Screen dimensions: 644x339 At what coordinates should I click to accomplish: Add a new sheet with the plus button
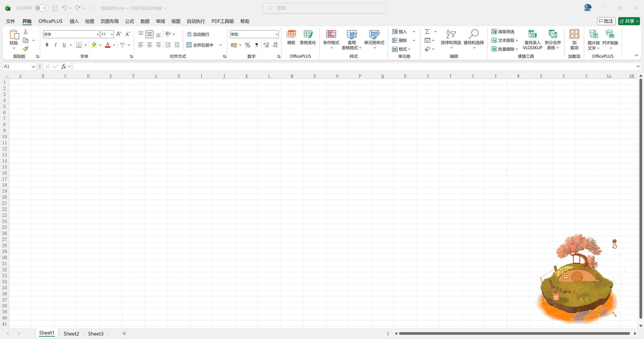[x=124, y=333]
